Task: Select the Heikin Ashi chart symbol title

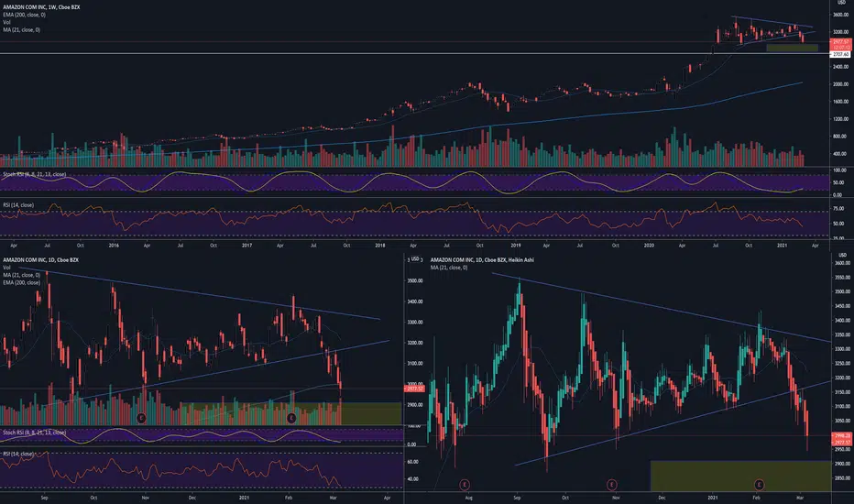Action: 482,260
